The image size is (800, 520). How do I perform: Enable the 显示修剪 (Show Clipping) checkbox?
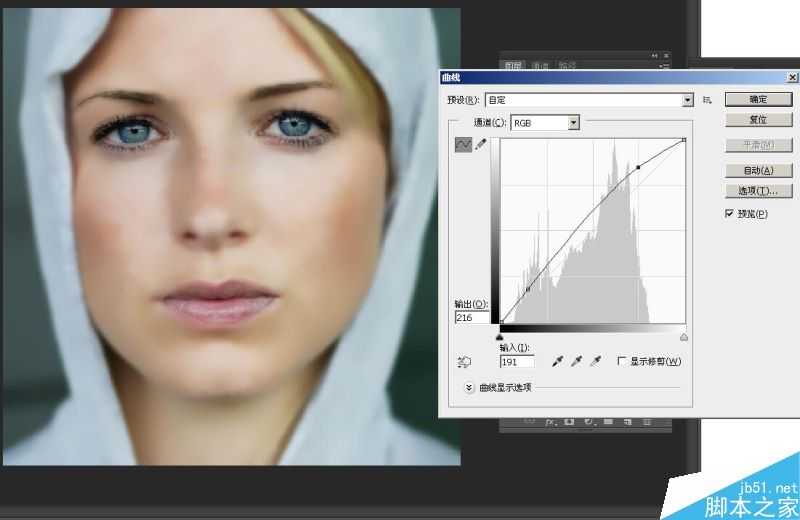[x=622, y=361]
